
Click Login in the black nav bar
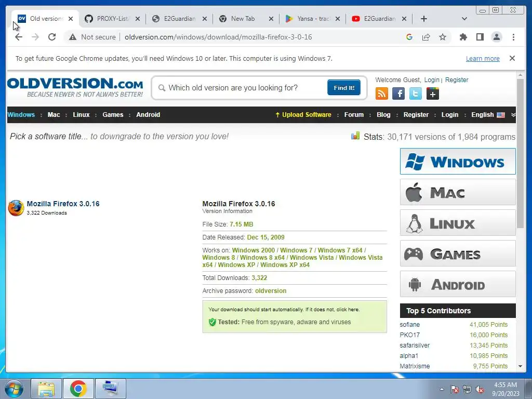tap(449, 115)
